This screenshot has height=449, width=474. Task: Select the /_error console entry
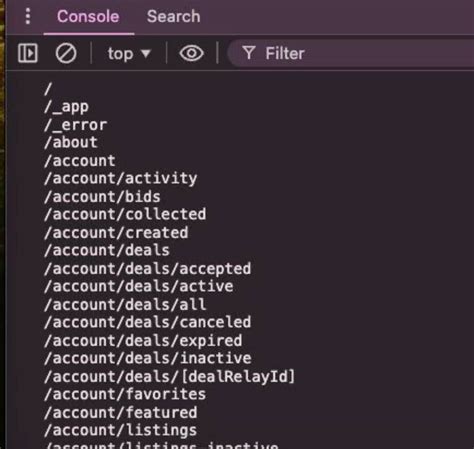[x=75, y=125]
